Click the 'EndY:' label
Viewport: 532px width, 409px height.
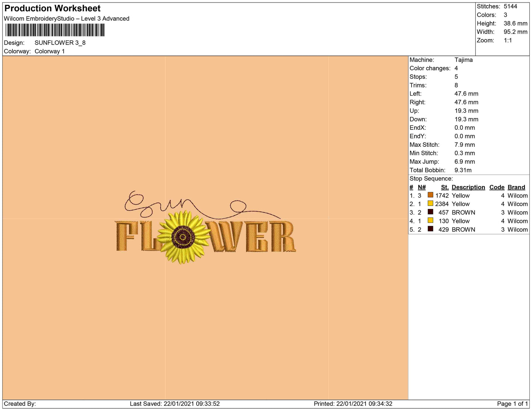418,136
